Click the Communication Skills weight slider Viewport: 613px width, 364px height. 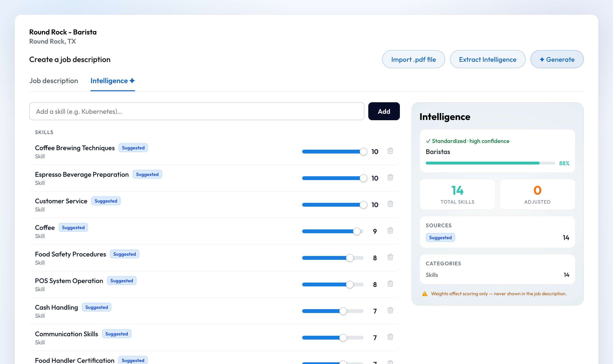point(333,337)
